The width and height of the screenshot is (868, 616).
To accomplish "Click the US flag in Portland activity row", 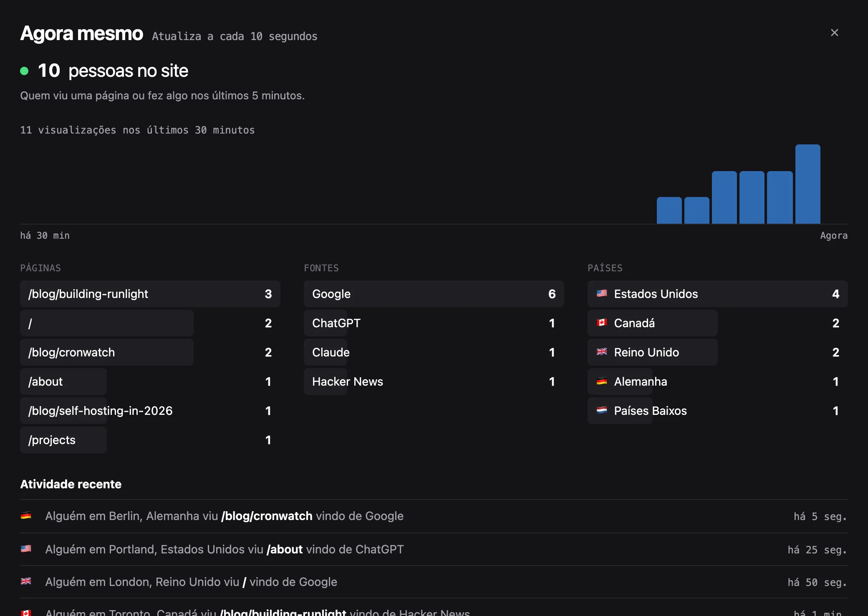I will pos(26,549).
